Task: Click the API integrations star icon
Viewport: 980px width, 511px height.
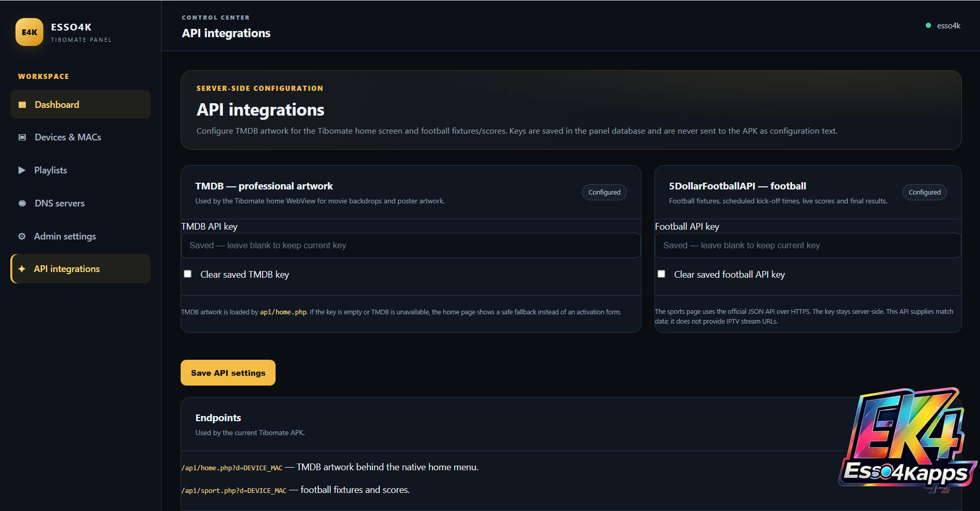Action: click(x=22, y=269)
